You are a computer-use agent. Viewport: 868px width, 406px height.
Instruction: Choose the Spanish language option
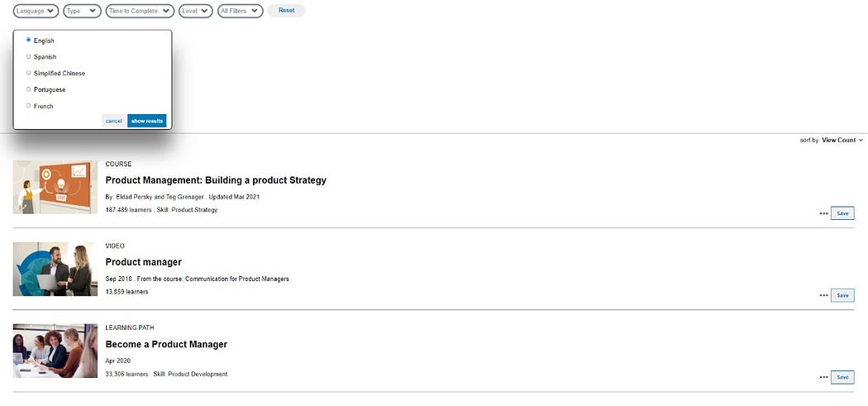pos(28,56)
